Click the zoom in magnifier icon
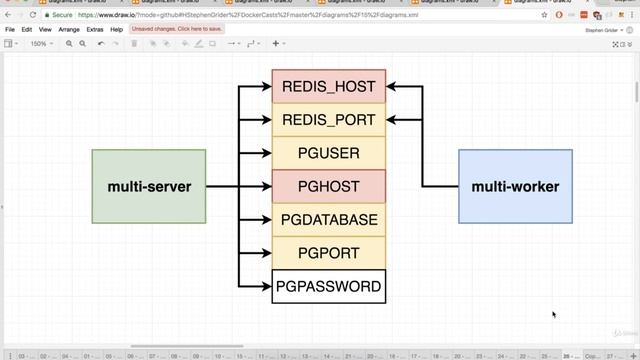The width and height of the screenshot is (640, 360). click(x=69, y=43)
